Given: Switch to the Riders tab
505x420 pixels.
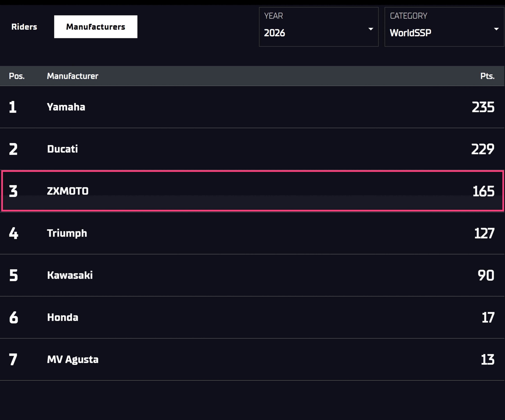Looking at the screenshot, I should point(24,27).
